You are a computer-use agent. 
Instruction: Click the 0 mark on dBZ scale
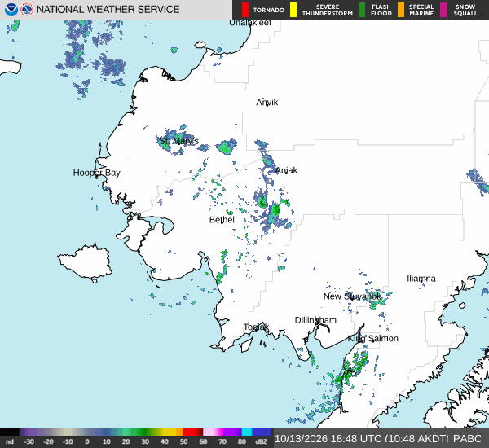tap(87, 441)
